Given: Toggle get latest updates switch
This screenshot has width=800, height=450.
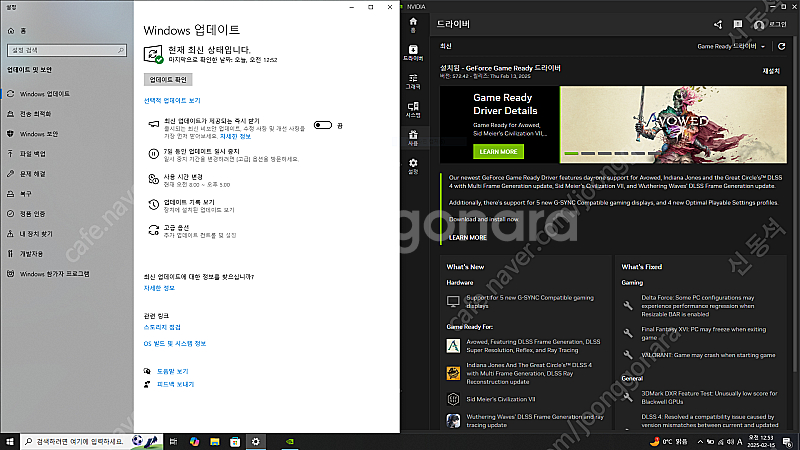Looking at the screenshot, I should (322, 125).
